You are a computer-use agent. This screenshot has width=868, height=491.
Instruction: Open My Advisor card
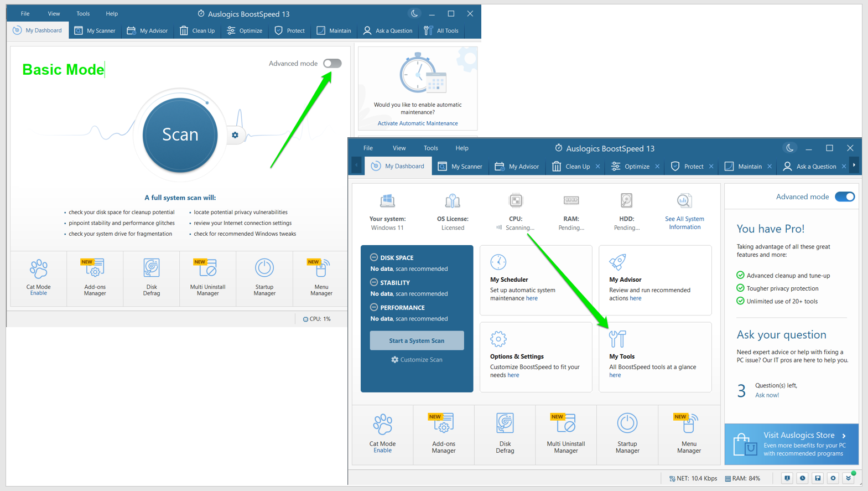coord(655,280)
